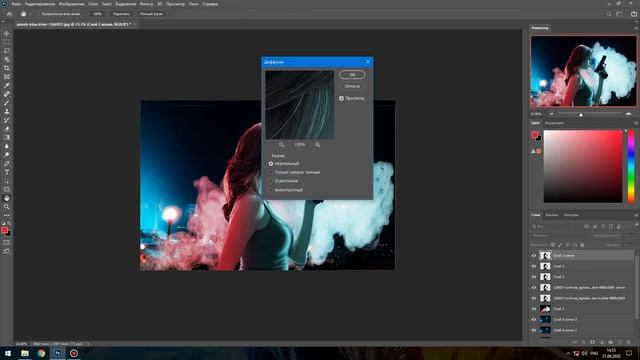Select the Blur tool
This screenshot has width=640, height=360.
click(x=7, y=146)
